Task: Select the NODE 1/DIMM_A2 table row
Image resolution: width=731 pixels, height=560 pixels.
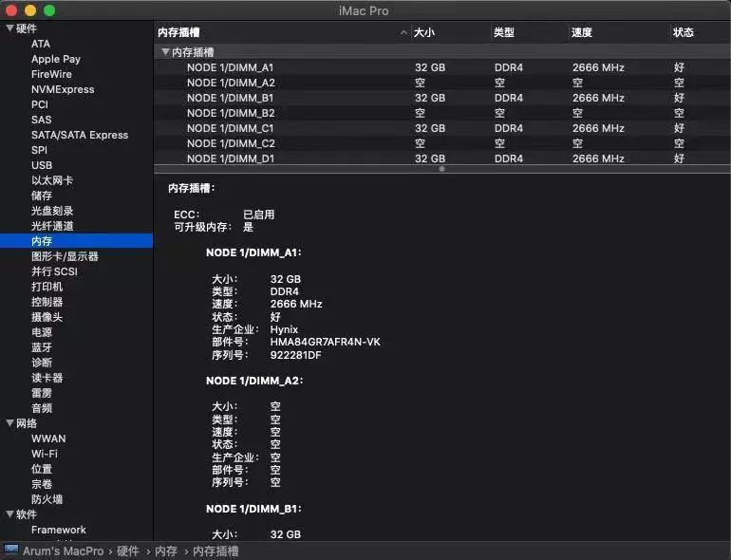Action: point(442,83)
